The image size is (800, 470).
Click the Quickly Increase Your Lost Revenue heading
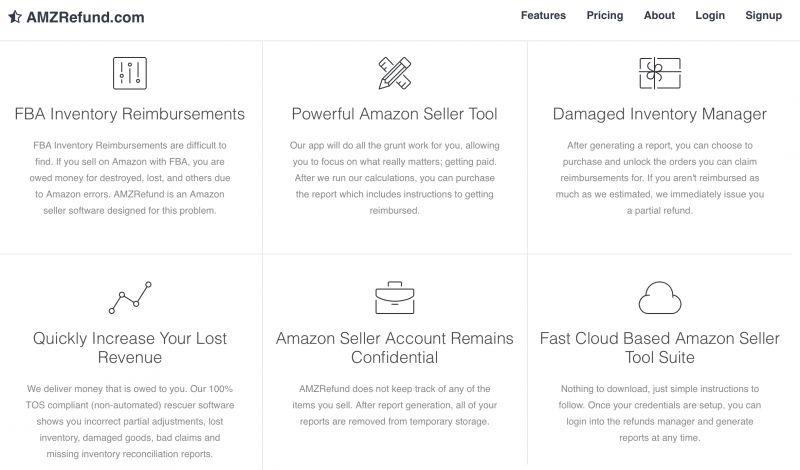130,348
